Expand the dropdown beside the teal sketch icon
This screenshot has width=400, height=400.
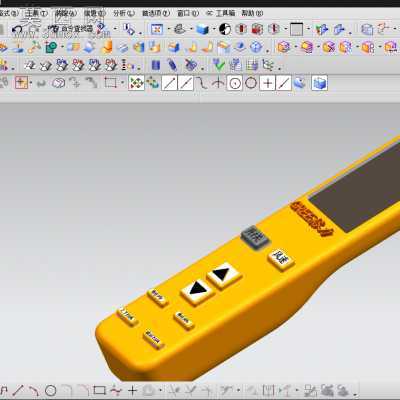tap(62, 47)
